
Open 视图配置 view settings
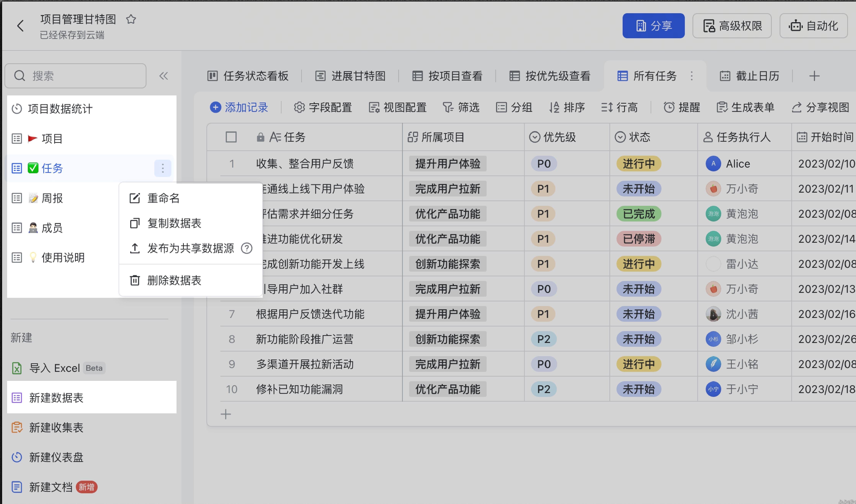[x=397, y=107]
